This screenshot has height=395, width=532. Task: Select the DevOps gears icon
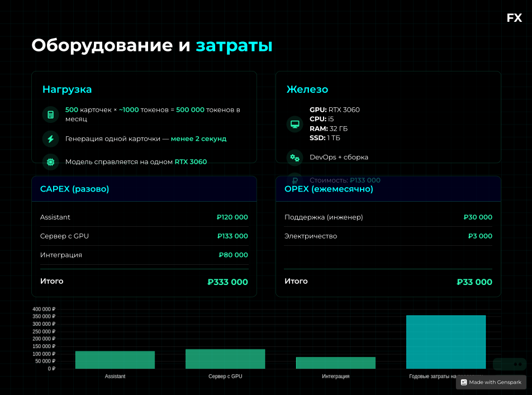click(x=294, y=158)
